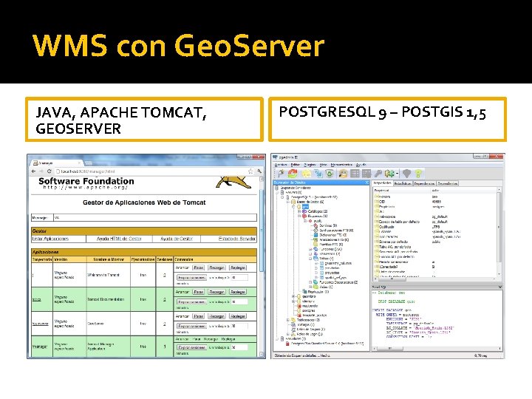The width and height of the screenshot is (532, 399).
Task: Select the Grupos de Servidores root node
Action: [296, 188]
